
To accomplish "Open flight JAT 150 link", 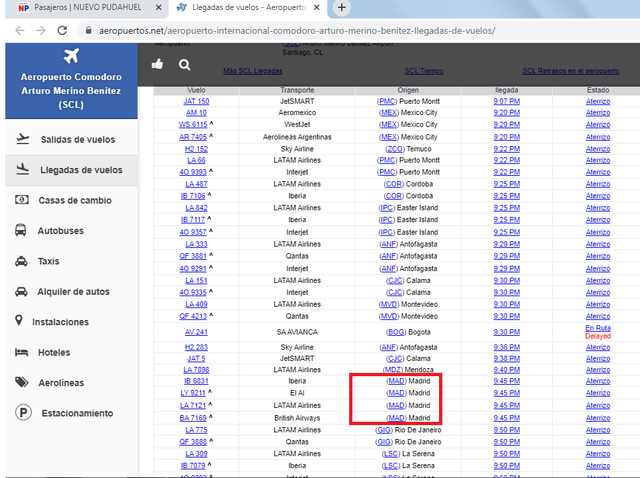I will click(196, 101).
